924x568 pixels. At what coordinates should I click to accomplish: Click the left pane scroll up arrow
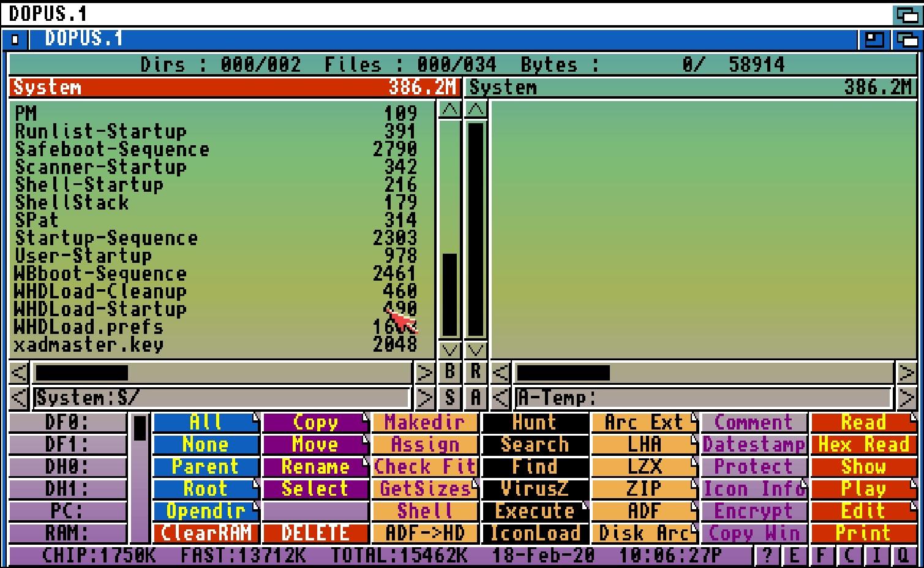450,110
